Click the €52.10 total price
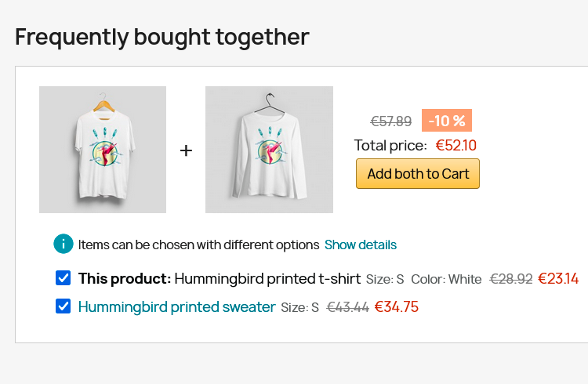Image resolution: width=588 pixels, height=384 pixels. [456, 145]
